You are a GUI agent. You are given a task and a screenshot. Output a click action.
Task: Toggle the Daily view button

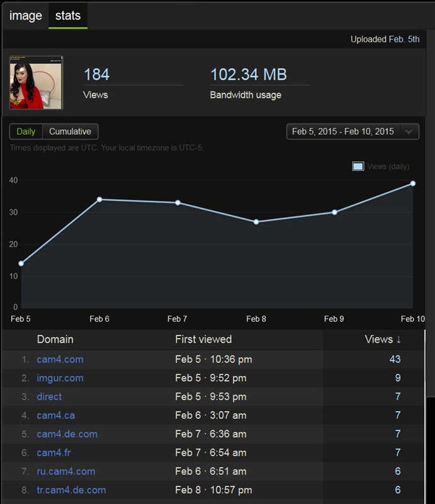(x=26, y=132)
